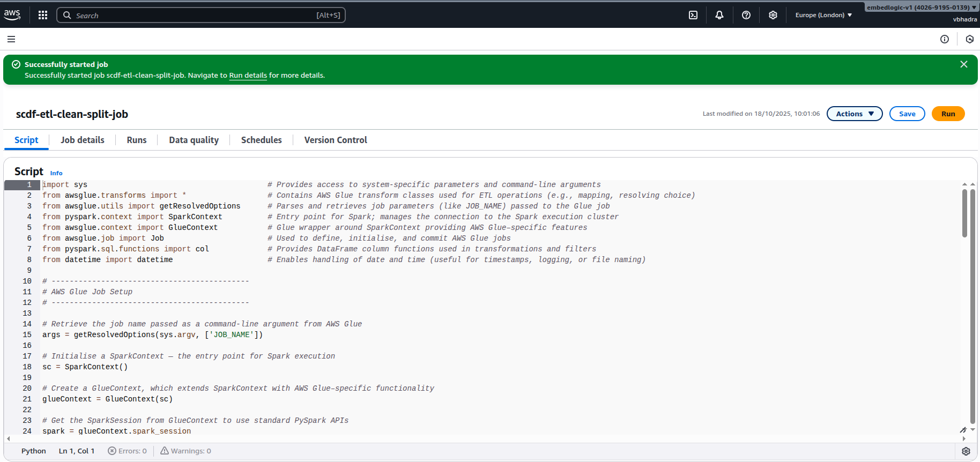Open the Actions dropdown

(855, 114)
